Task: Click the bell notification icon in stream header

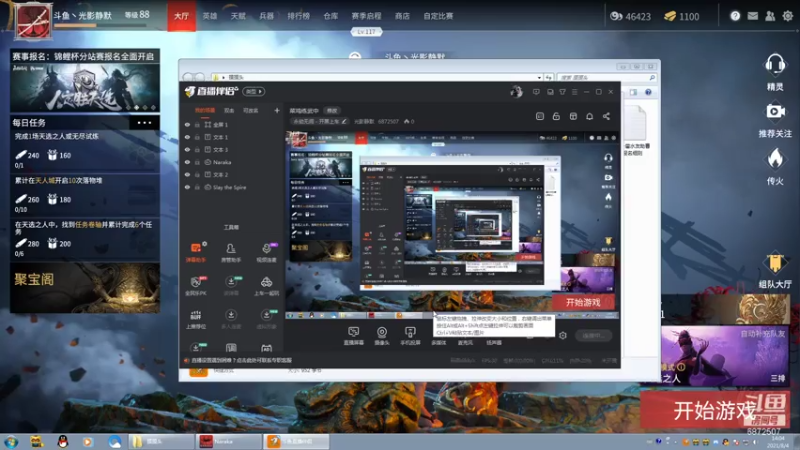Action: [589, 116]
